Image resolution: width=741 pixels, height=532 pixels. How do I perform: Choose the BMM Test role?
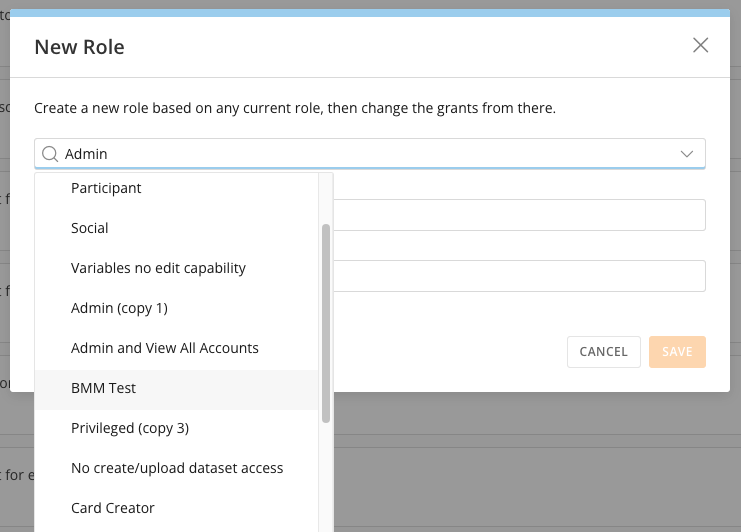click(104, 388)
